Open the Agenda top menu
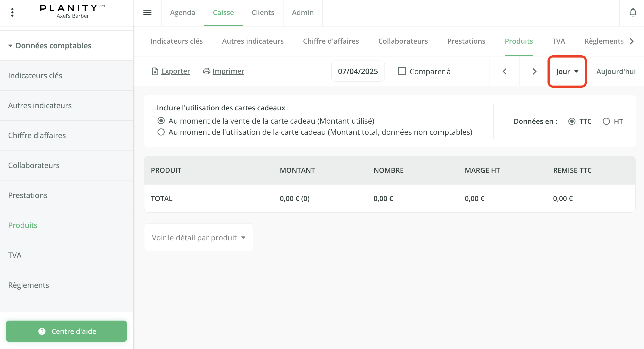The image size is (644, 349). coord(182,12)
